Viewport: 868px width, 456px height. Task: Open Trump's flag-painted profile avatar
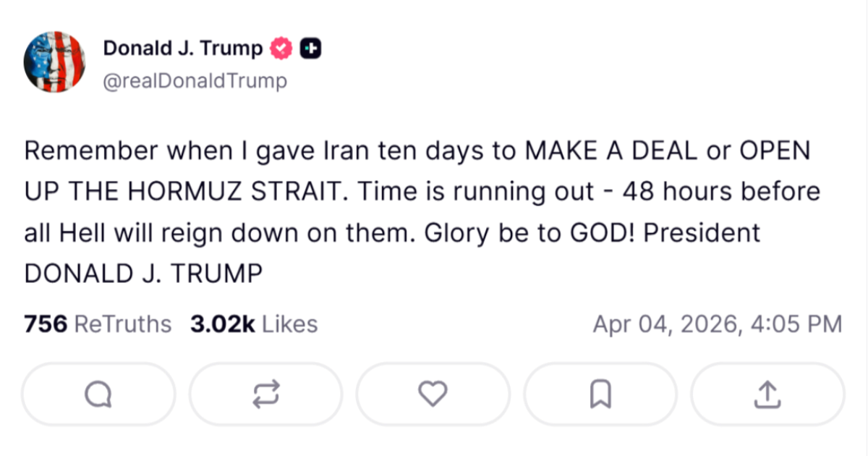[54, 62]
